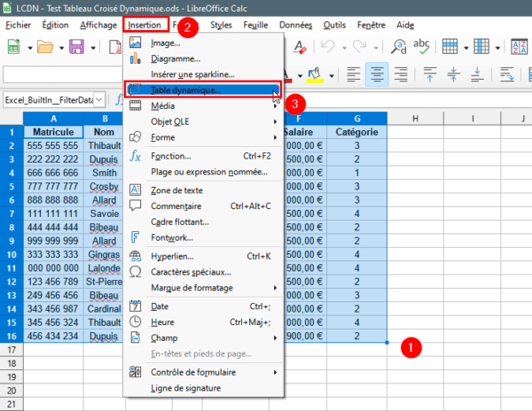Click the Sort AZ icon
Image resolution: width=532 pixels, height=411 pixels.
point(520,47)
